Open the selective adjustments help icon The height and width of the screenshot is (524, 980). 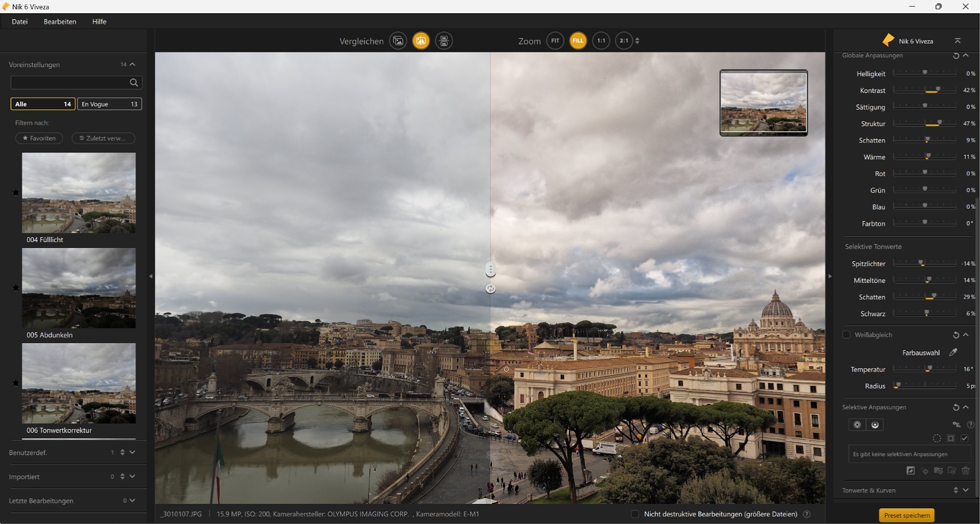click(x=970, y=425)
